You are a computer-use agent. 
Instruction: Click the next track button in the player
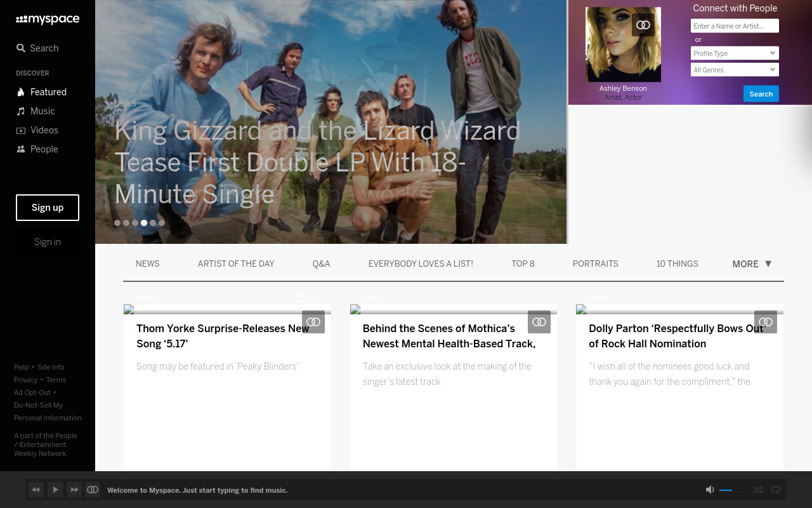(x=74, y=490)
